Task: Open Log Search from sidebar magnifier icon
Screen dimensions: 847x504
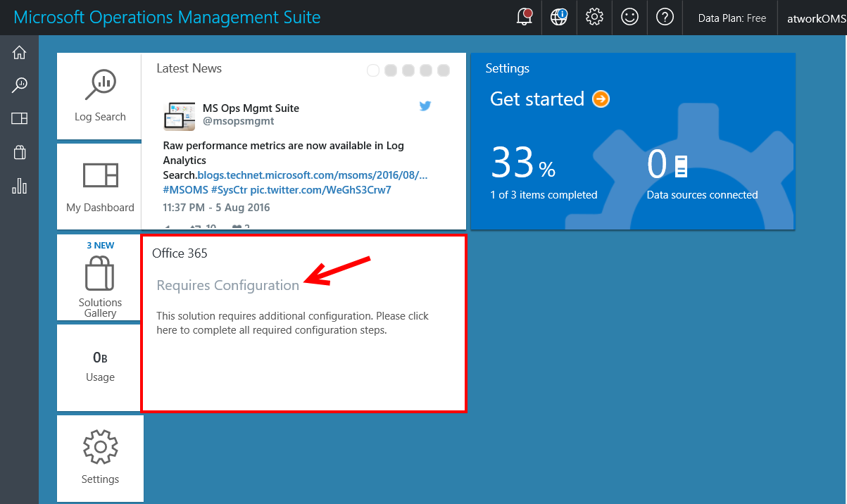Action: click(19, 85)
